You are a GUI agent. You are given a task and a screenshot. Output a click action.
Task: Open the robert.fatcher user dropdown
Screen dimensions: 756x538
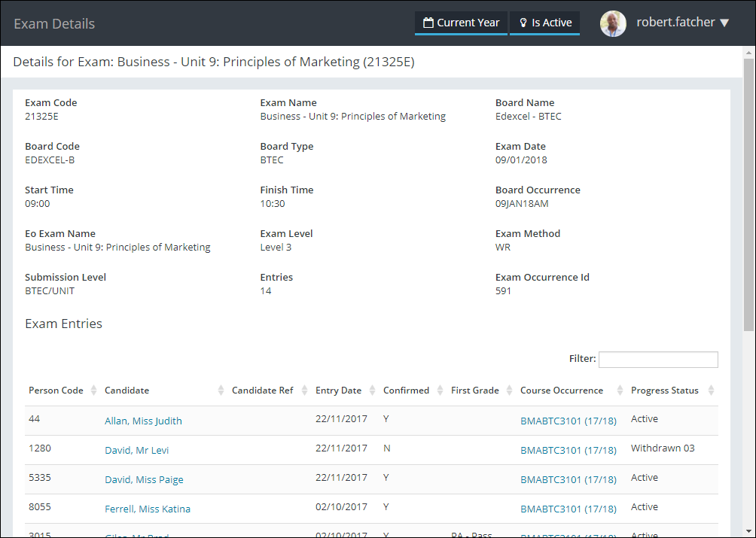(682, 23)
